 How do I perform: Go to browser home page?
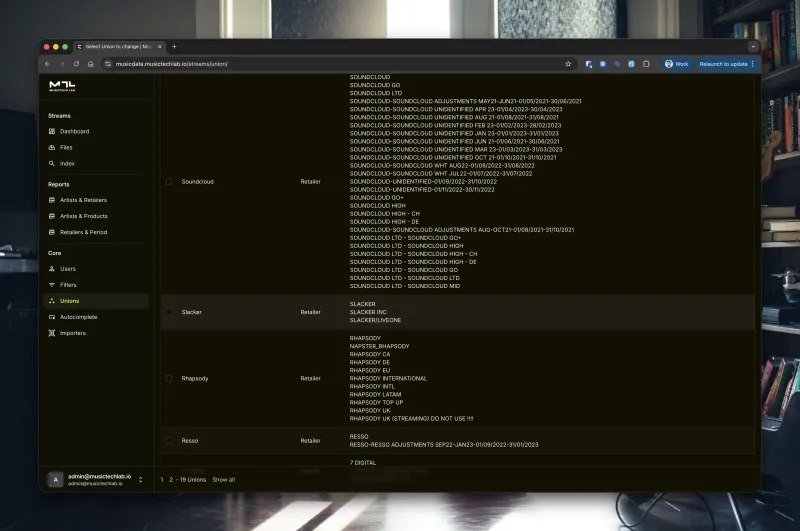pos(90,64)
